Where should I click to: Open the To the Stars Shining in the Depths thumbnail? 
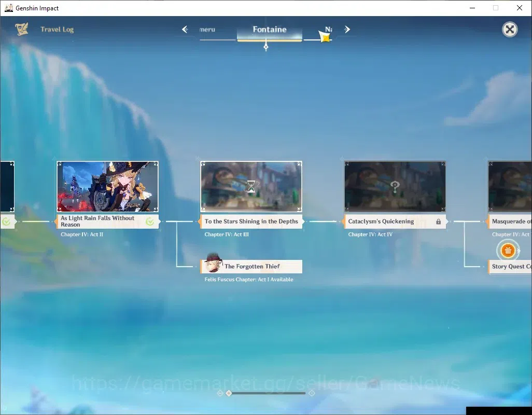[x=251, y=187]
